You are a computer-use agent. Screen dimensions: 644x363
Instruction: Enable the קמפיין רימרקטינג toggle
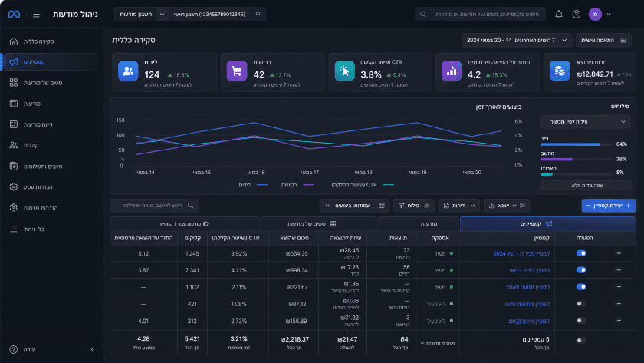point(581,321)
